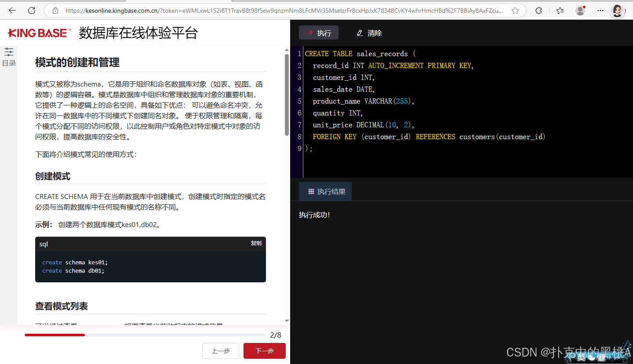Click the sales_date DATE editor line
Viewport: 633px width, 364px height.
click(344, 90)
